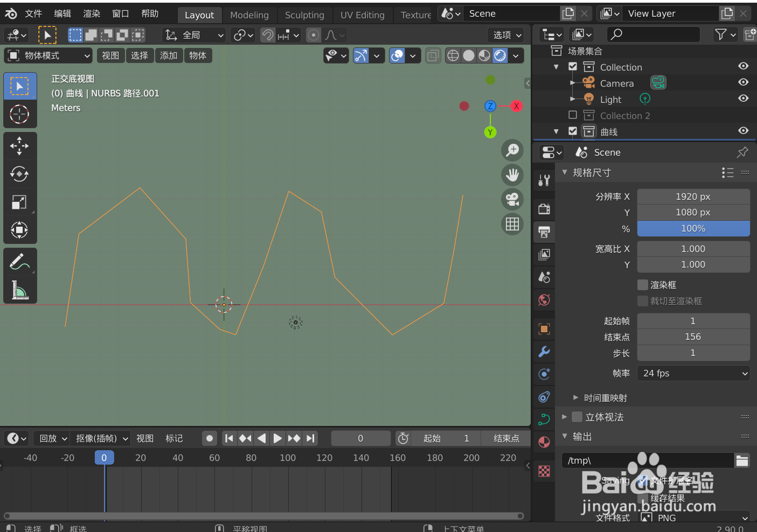Switch to the Modeling workspace tab
Image resolution: width=757 pixels, height=532 pixels.
pyautogui.click(x=249, y=15)
